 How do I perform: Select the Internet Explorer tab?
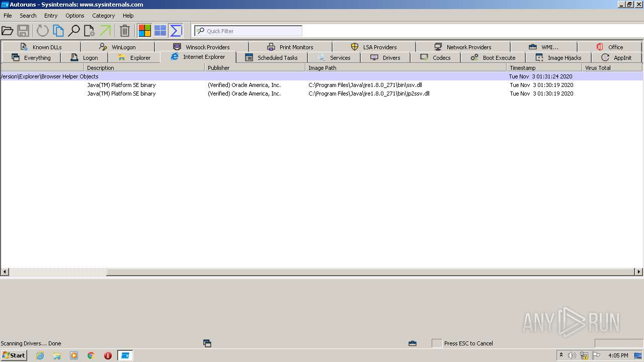coord(198,57)
